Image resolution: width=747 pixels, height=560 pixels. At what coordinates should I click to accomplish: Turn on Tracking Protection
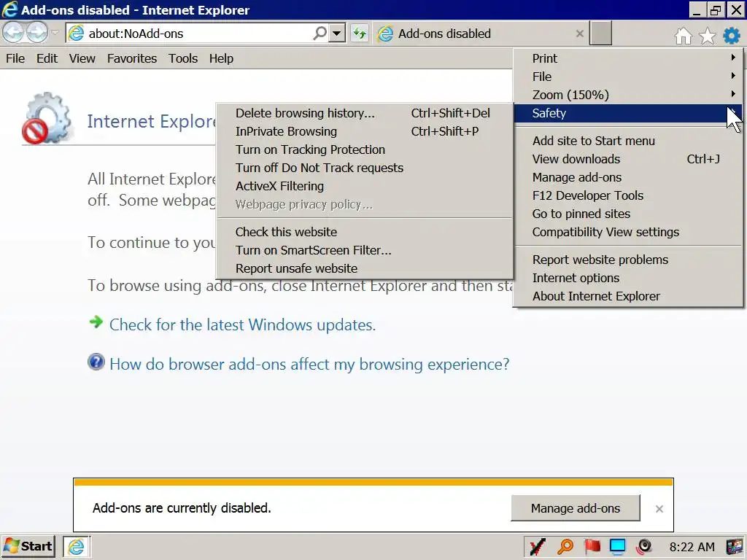(x=365, y=149)
